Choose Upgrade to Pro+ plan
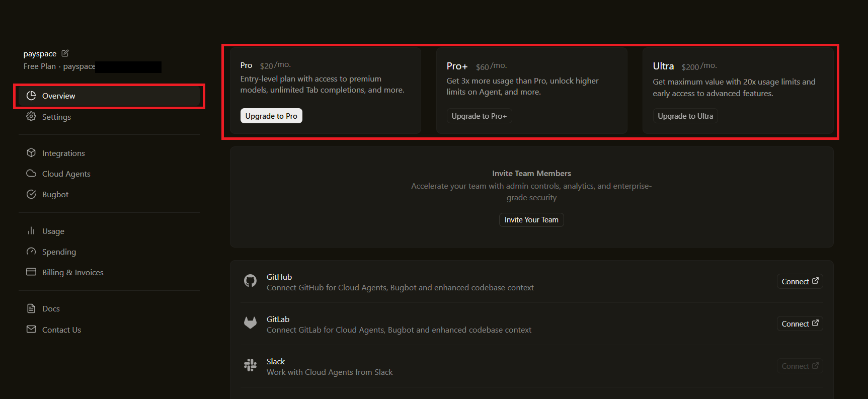Image resolution: width=868 pixels, height=399 pixels. point(479,116)
